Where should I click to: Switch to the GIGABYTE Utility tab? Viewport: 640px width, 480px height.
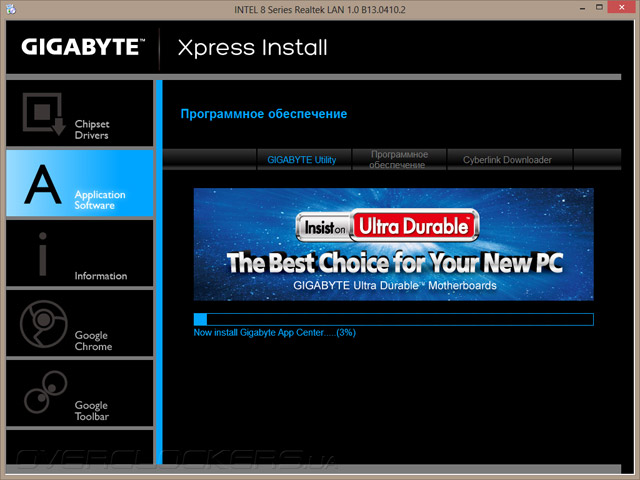(x=302, y=160)
